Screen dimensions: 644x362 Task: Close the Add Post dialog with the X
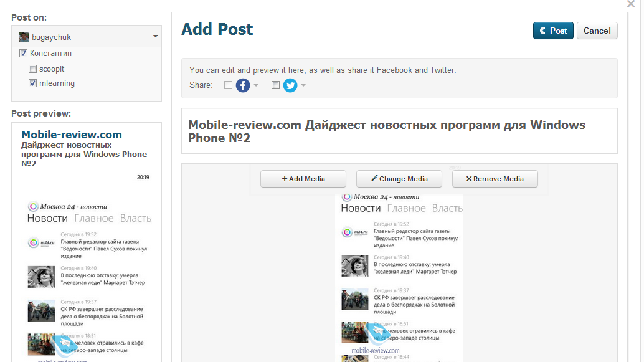631,4
